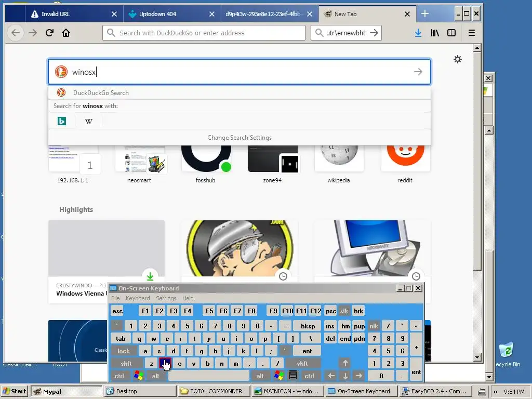Toggle the left ctrl key on keyboard

coord(119,376)
